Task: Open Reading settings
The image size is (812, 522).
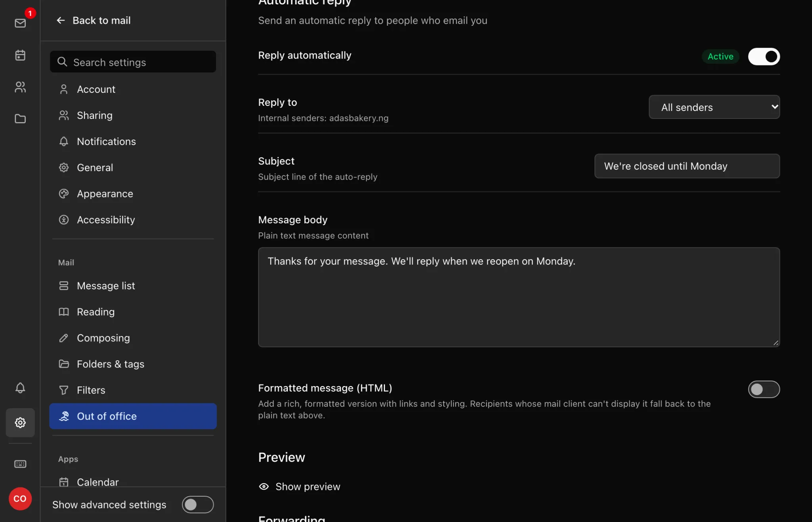Action: [x=133, y=312]
